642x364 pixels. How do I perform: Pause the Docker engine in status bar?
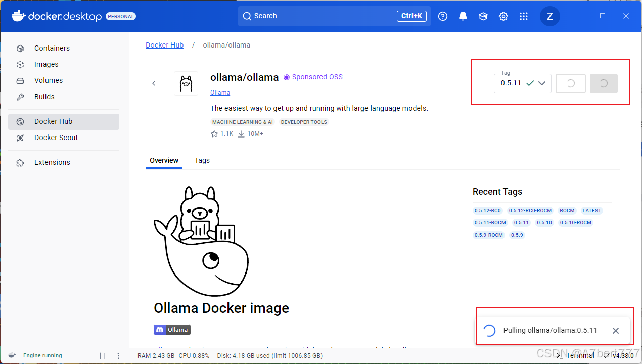pos(102,356)
